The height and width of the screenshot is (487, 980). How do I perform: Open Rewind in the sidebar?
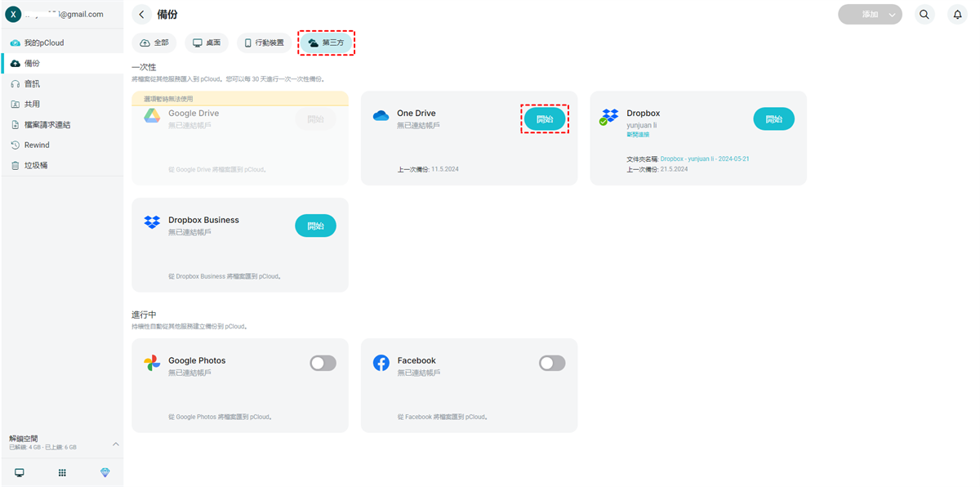click(x=62, y=145)
